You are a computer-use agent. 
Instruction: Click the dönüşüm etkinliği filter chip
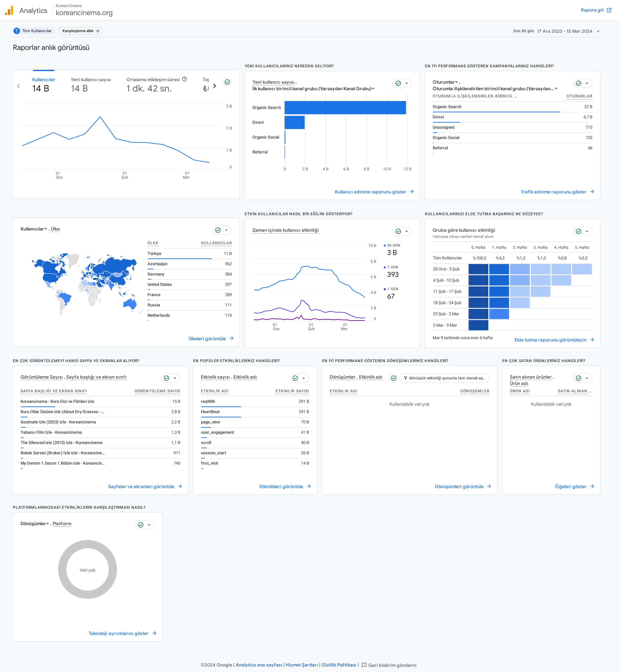point(444,378)
